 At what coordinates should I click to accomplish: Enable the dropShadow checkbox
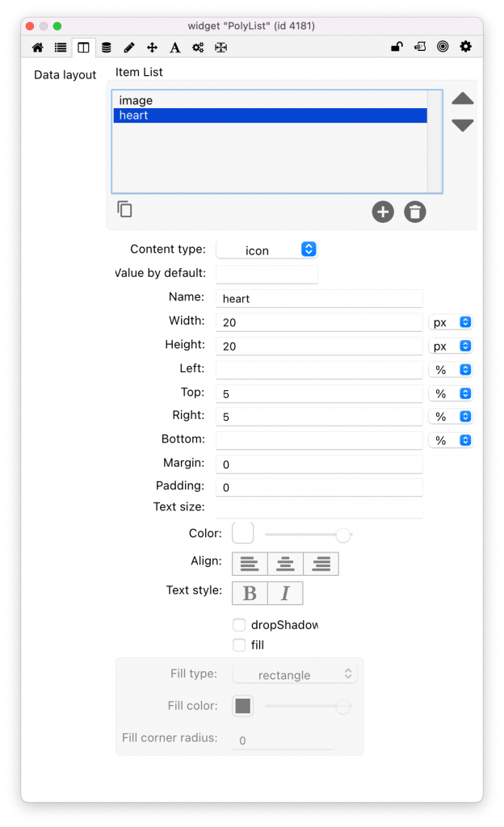click(239, 624)
